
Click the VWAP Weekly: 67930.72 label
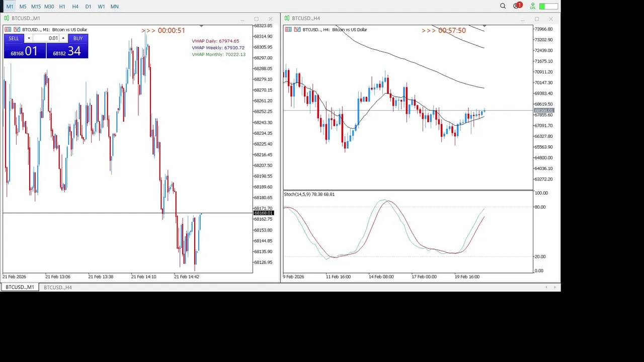pyautogui.click(x=218, y=48)
